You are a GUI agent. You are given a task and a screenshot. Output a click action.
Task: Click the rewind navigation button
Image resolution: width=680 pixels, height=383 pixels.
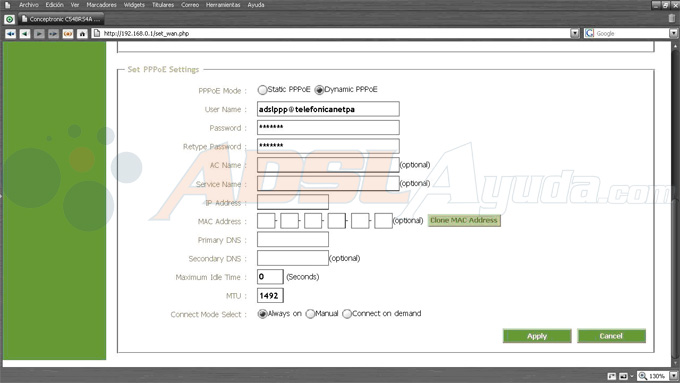[x=10, y=33]
